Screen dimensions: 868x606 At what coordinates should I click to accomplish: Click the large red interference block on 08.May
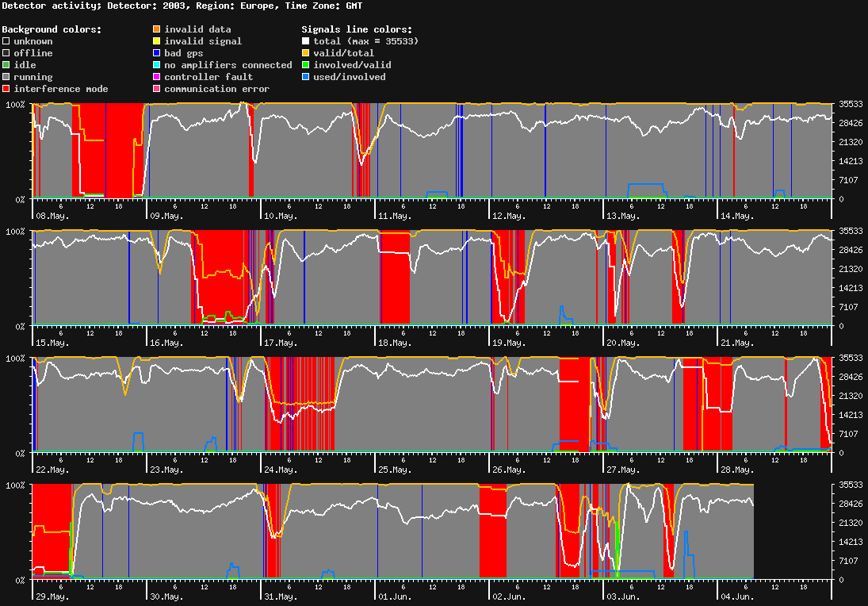[x=108, y=150]
